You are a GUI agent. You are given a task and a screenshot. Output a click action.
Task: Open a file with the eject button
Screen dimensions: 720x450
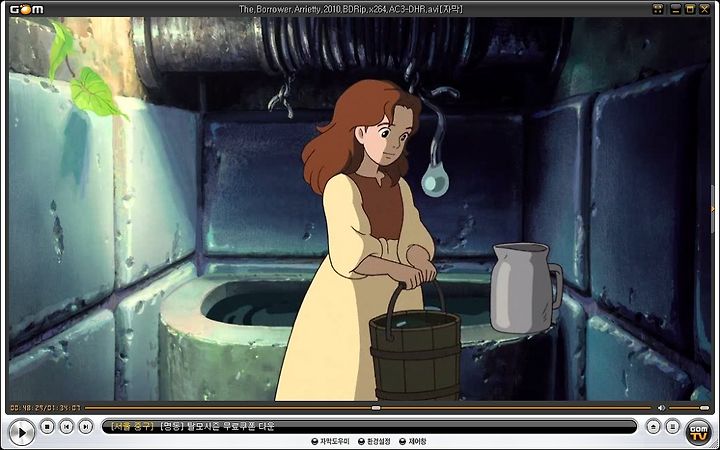coord(653,427)
